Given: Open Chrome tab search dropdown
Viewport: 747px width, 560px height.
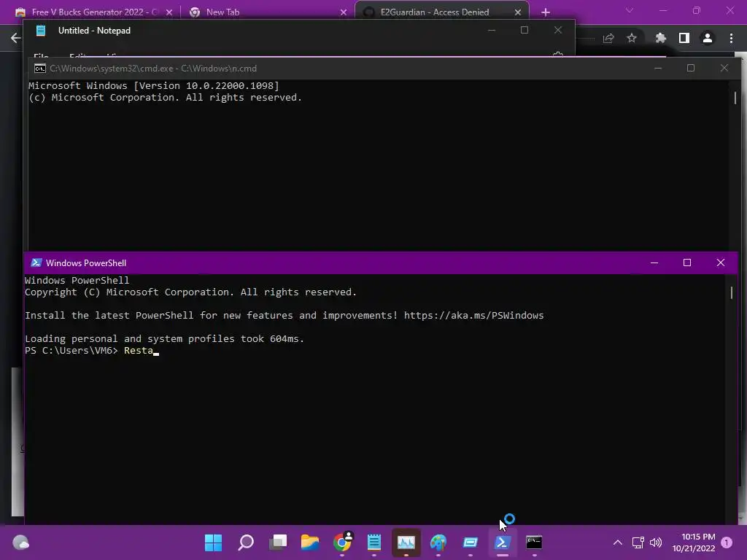Looking at the screenshot, I should [630, 10].
